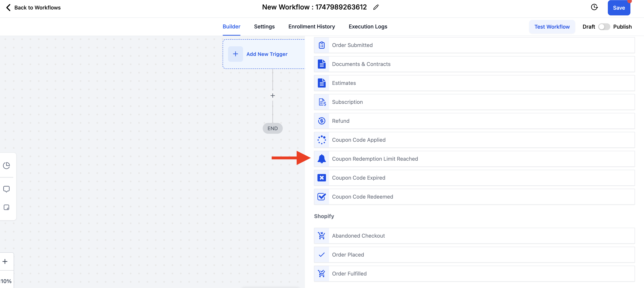Viewport: 644px width, 288px height.
Task: Click the Coupon Code Redeemed checkmark icon
Action: coord(321,197)
